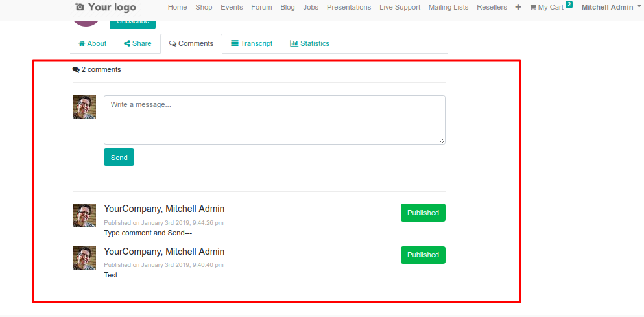Image resolution: width=644 pixels, height=317 pixels.
Task: Click avatar of the 9:40:40 pm comment
Action: coord(84,258)
